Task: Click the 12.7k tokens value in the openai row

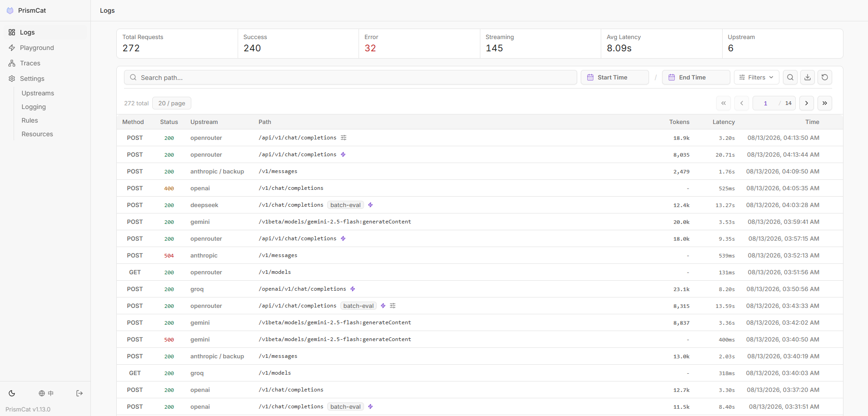Action: point(682,390)
